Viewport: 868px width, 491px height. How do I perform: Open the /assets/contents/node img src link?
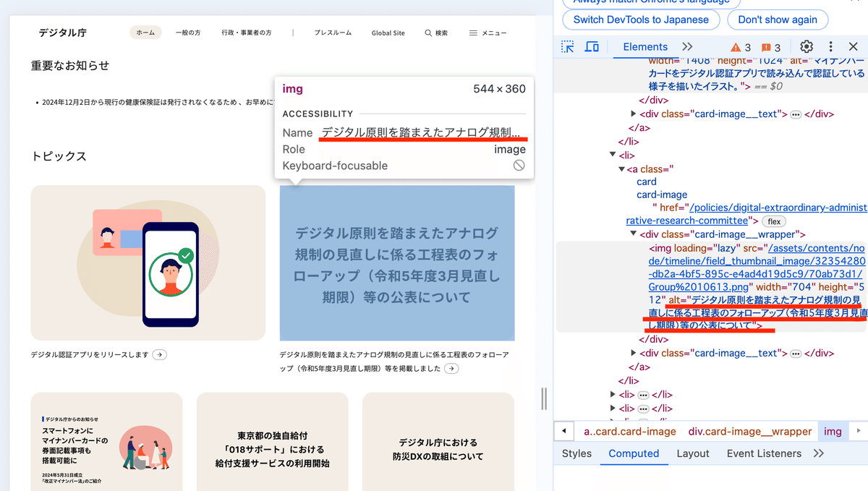pos(756,267)
